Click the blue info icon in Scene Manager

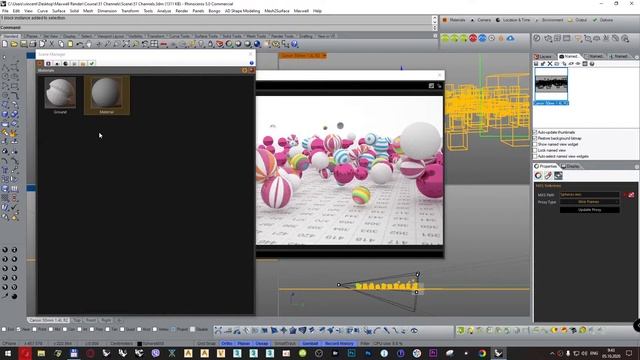[251, 63]
